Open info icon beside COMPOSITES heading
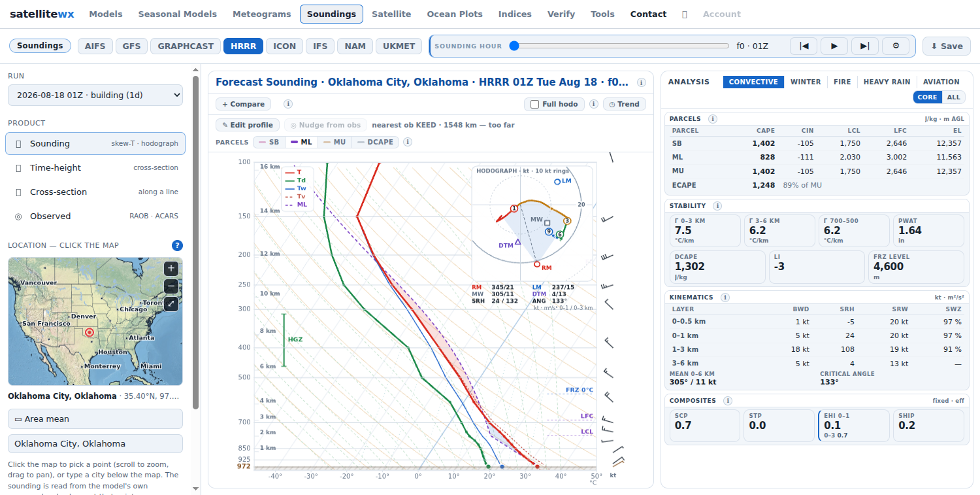This screenshot has width=980, height=495. (728, 401)
